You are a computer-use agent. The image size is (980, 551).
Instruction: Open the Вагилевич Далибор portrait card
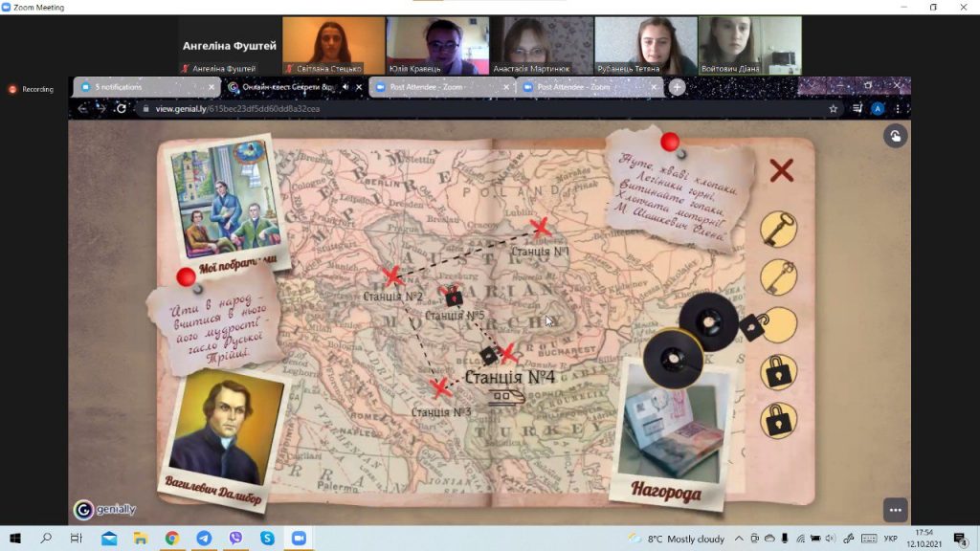(x=222, y=438)
